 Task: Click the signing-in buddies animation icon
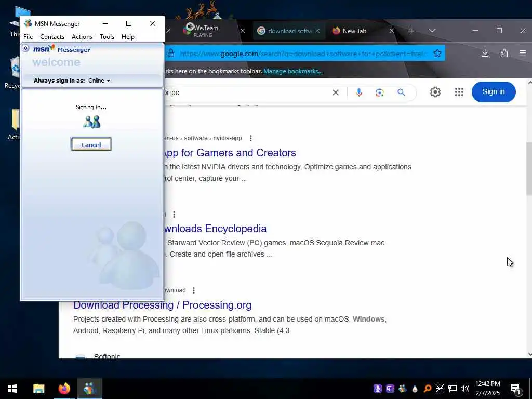(x=91, y=122)
